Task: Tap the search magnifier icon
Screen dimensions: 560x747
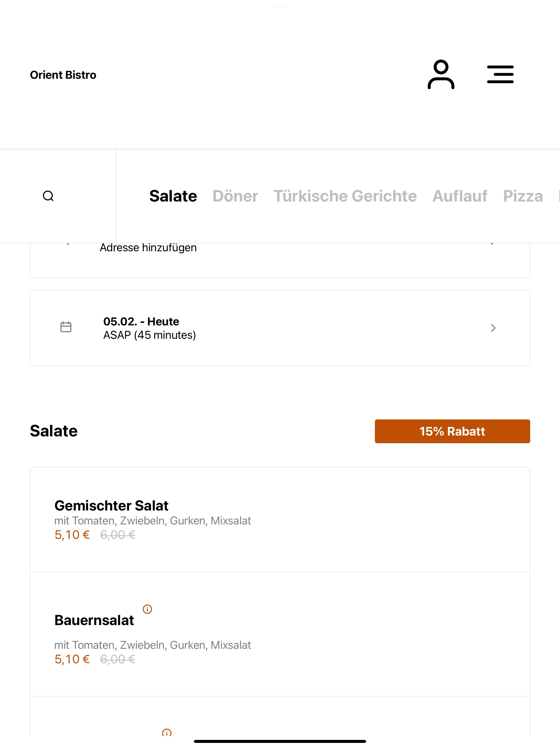Action: (x=48, y=196)
